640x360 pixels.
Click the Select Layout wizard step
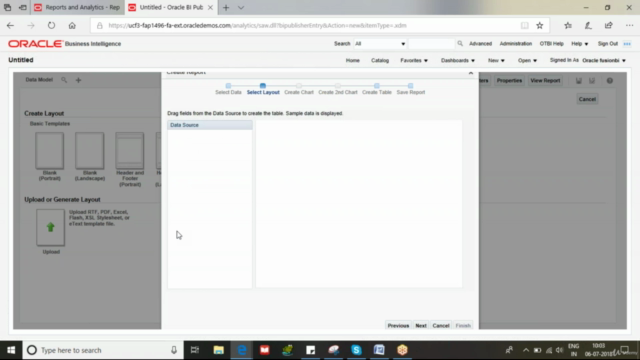263,89
